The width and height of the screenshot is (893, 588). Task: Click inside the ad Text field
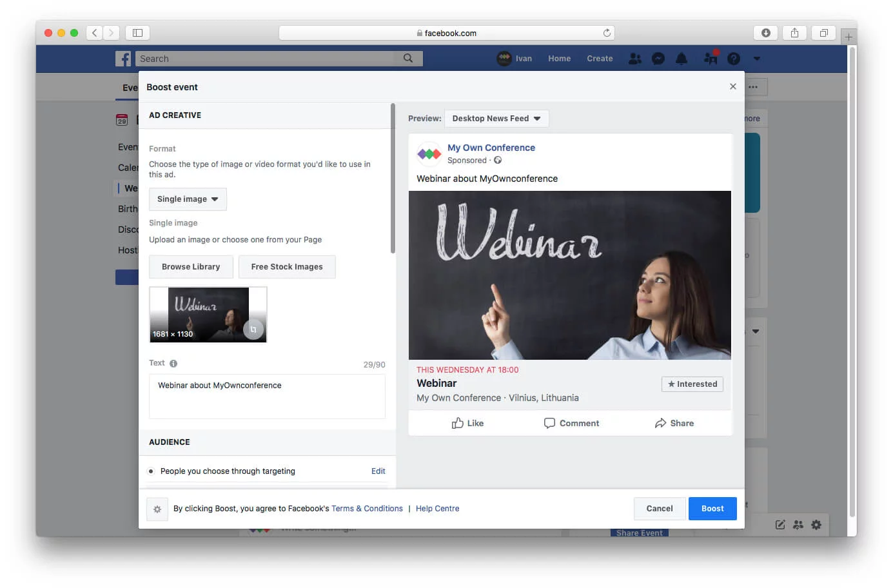pyautogui.click(x=266, y=396)
